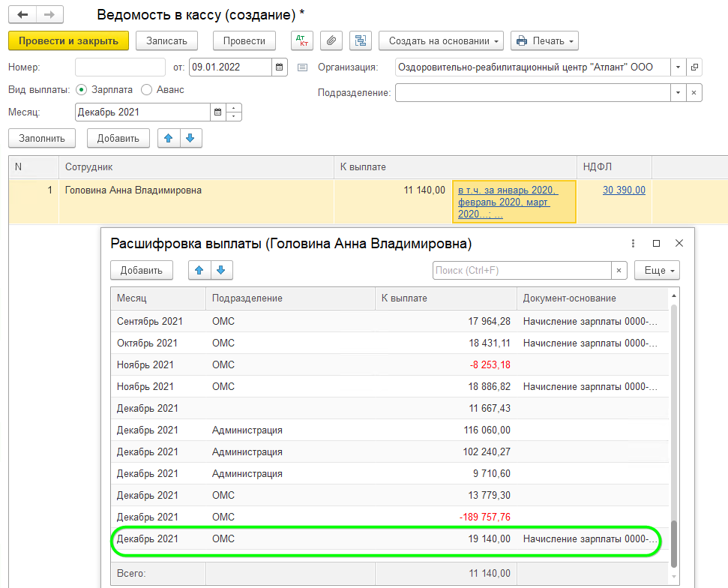Switch payment type to Аванс
Screen dimensions: 728x588
click(x=147, y=88)
